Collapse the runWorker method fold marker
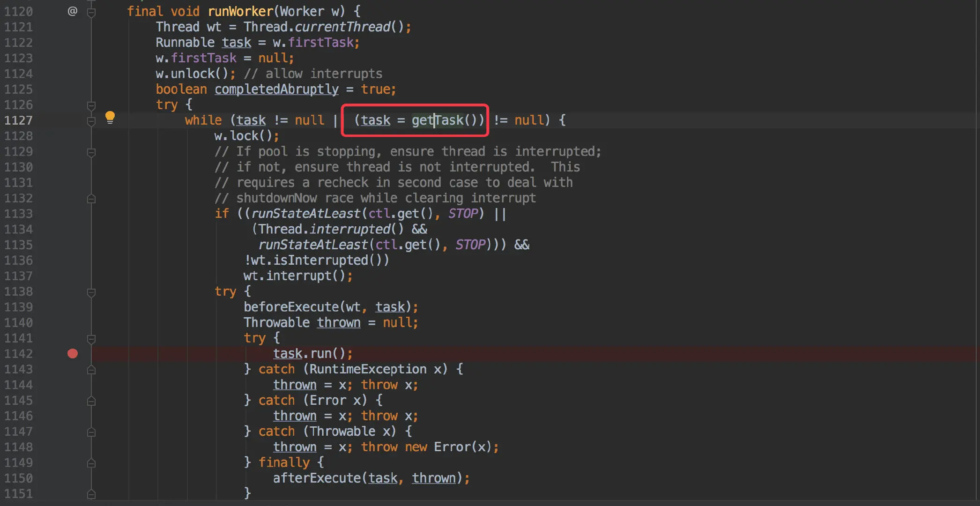This screenshot has width=980, height=506. (91, 12)
